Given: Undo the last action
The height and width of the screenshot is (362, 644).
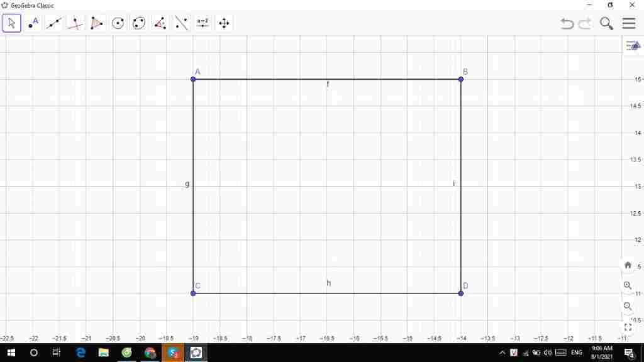Looking at the screenshot, I should [x=567, y=24].
